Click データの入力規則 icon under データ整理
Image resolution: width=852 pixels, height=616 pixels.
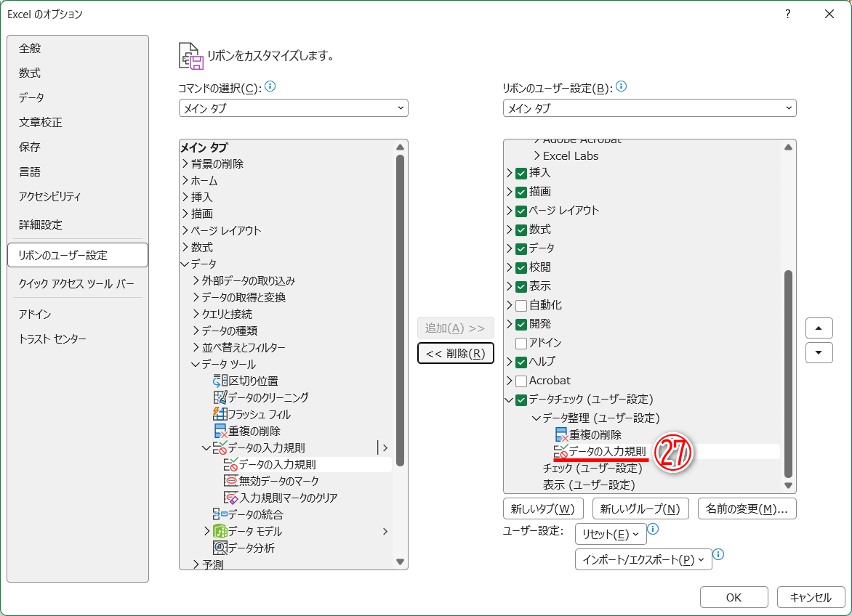[560, 452]
